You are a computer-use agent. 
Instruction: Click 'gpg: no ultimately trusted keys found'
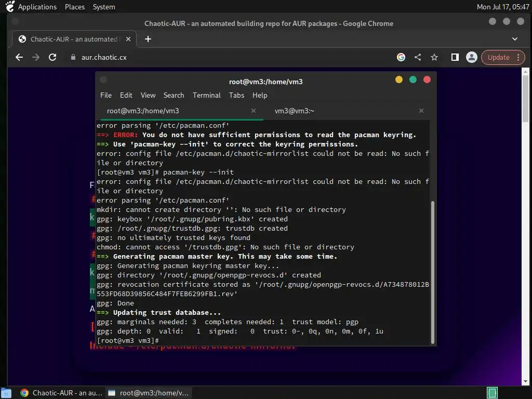coord(174,237)
